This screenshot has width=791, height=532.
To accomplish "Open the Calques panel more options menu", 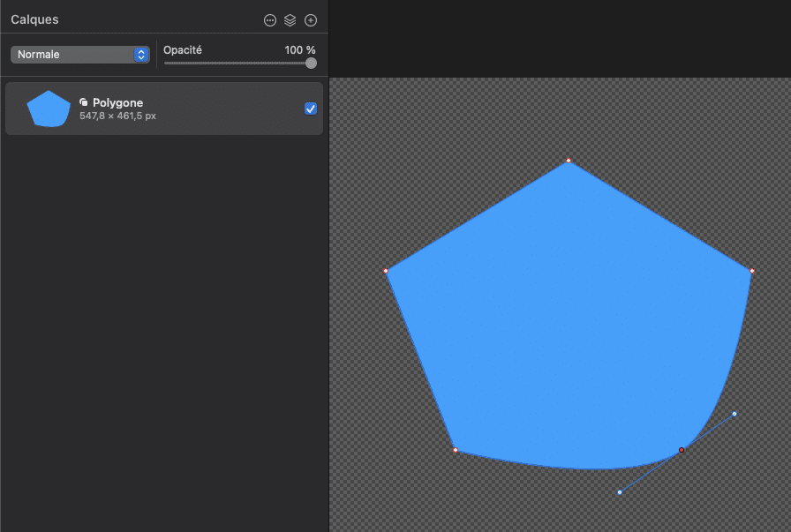I will 270,20.
